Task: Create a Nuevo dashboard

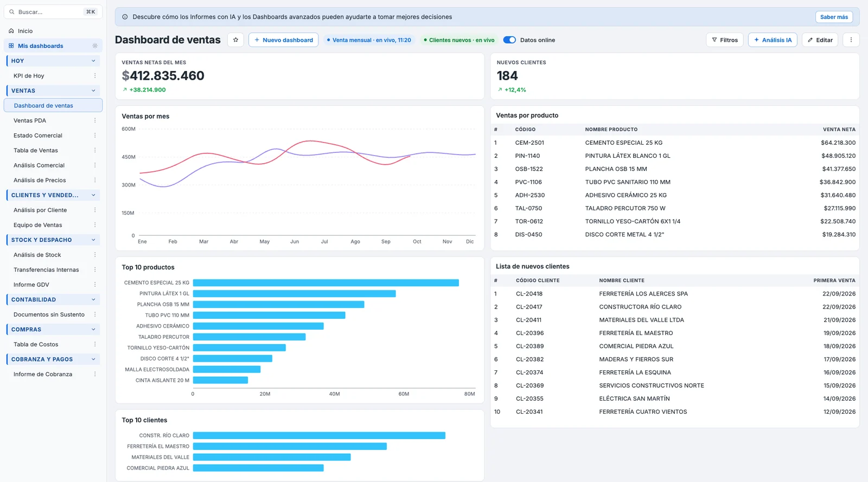Action: point(283,40)
